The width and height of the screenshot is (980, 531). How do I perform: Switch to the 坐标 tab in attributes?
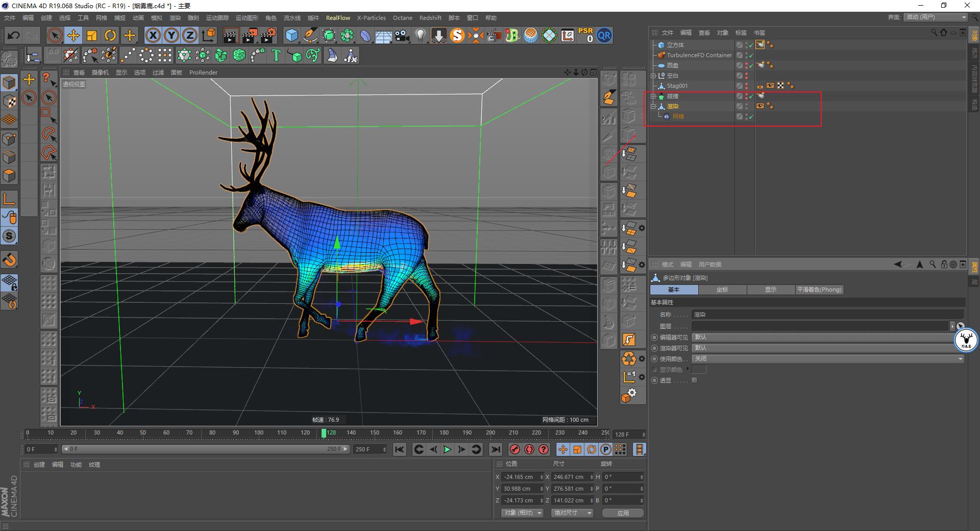[722, 289]
